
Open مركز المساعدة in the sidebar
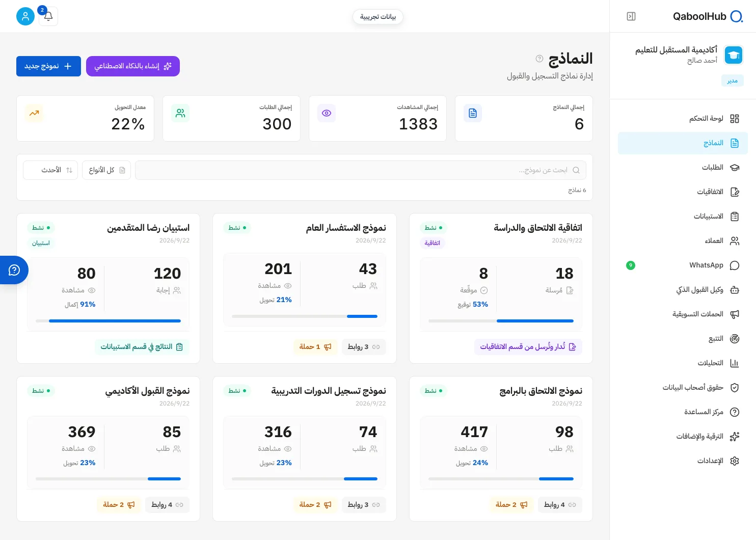tap(683, 412)
